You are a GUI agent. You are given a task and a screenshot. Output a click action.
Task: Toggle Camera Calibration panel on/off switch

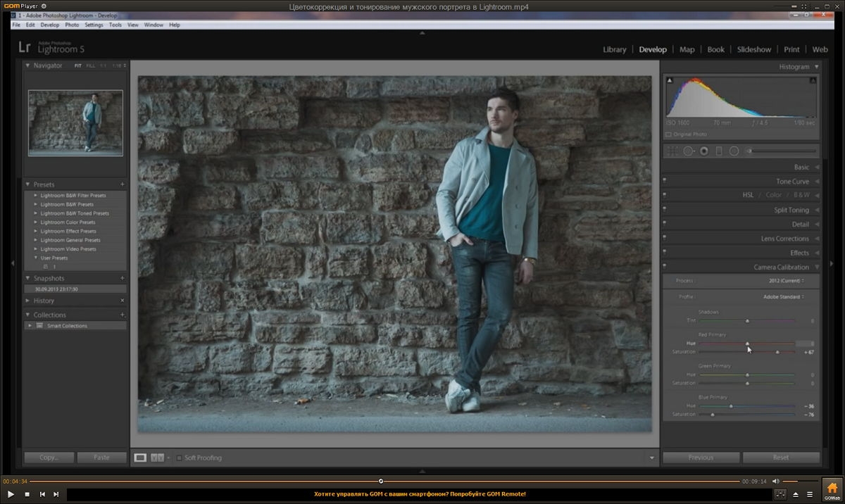click(x=665, y=267)
